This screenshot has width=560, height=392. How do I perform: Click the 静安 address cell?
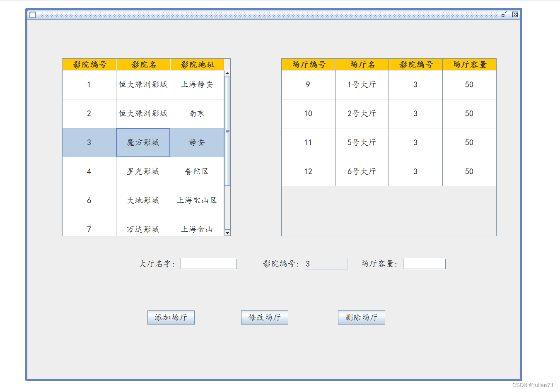197,143
